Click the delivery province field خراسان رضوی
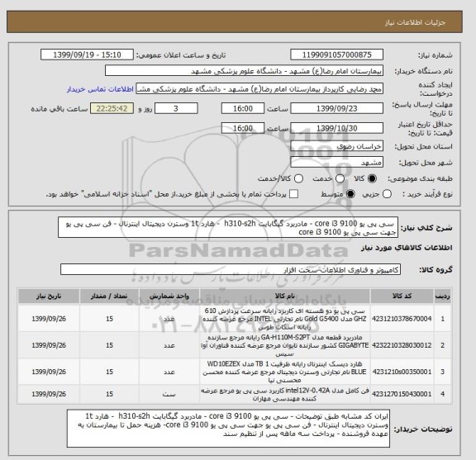This screenshot has height=460, width=476. coord(336,146)
